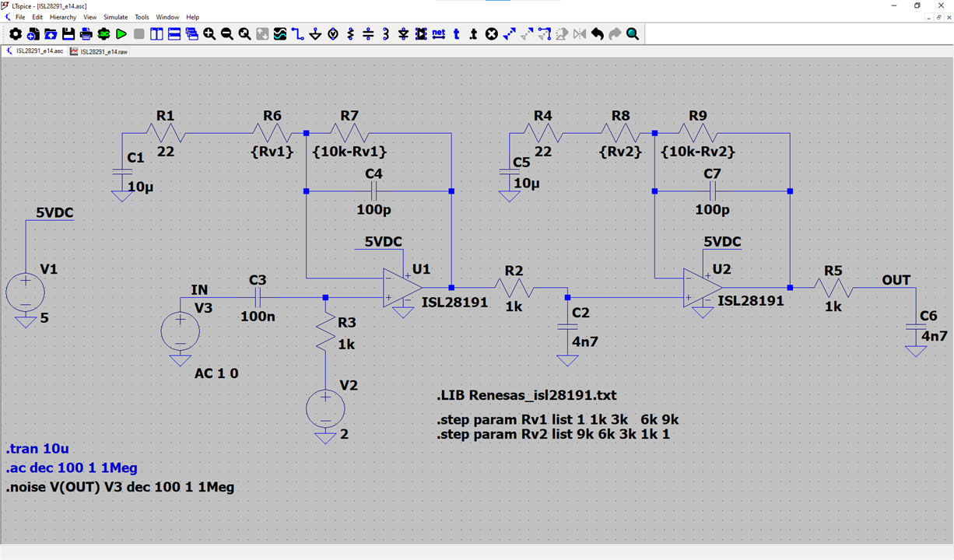
Task: Open the Tools menu
Action: (x=142, y=17)
